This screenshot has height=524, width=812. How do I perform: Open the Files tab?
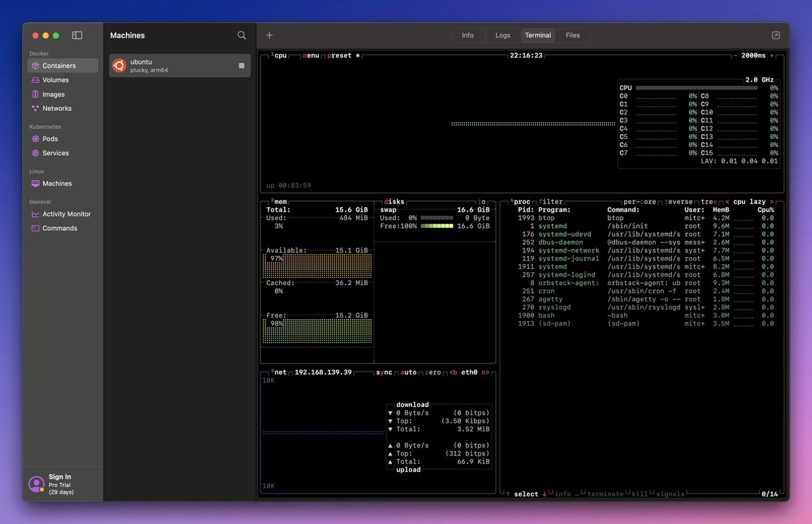click(x=573, y=35)
